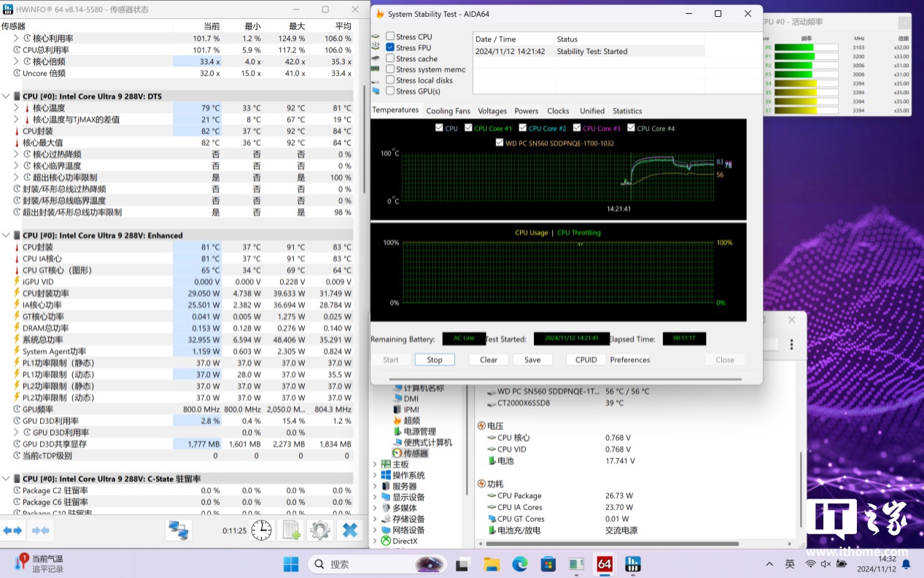924x578 pixels.
Task: Switch to Cooling Fans tab
Action: [x=448, y=111]
